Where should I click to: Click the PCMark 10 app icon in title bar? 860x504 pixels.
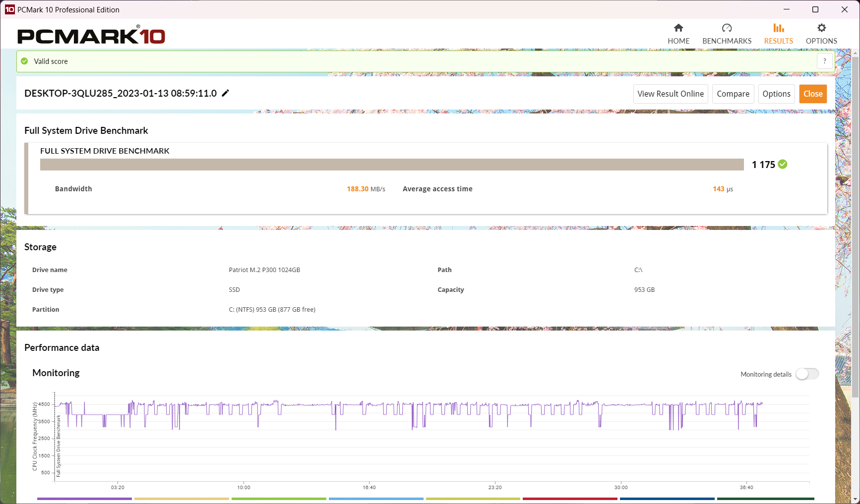click(x=9, y=9)
